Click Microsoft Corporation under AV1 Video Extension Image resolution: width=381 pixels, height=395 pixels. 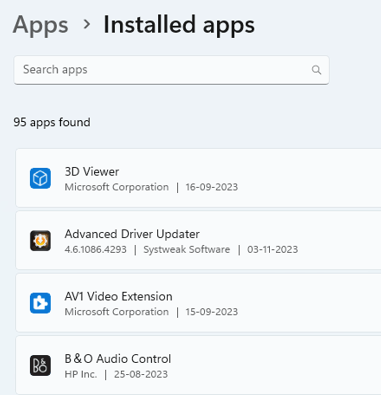pyautogui.click(x=117, y=312)
